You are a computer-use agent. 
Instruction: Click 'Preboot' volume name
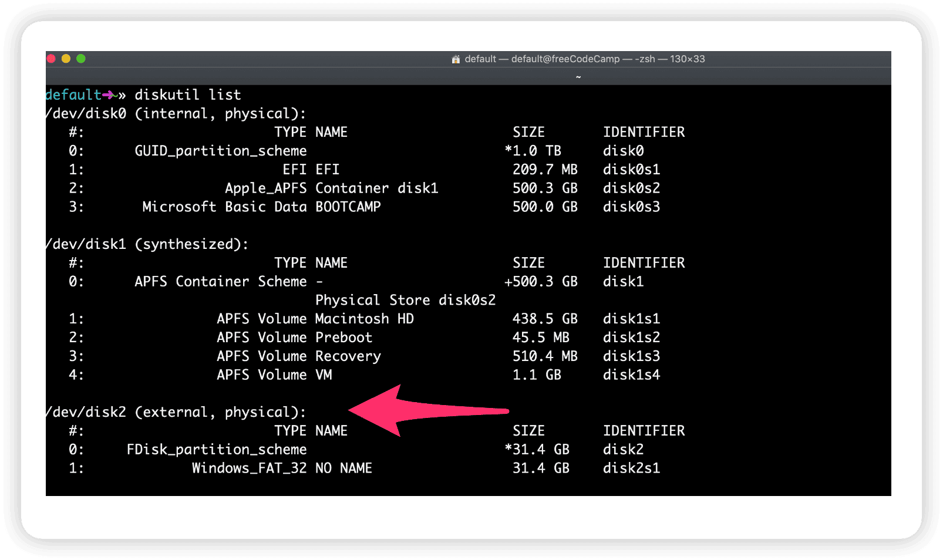[344, 338]
